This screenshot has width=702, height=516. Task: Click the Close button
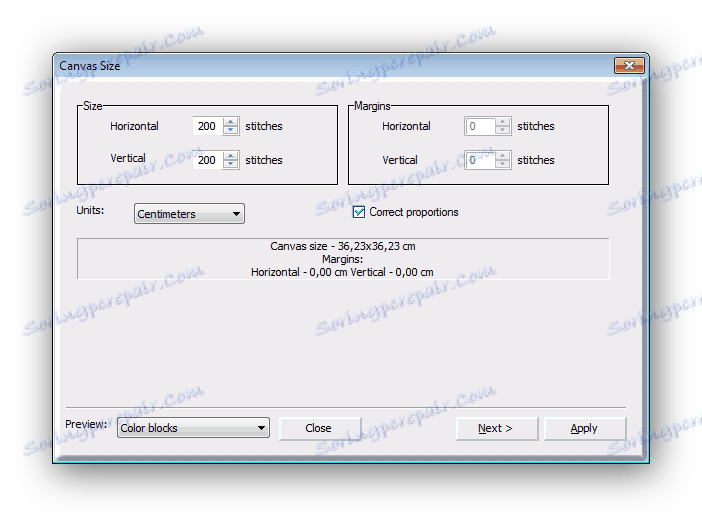[320, 428]
